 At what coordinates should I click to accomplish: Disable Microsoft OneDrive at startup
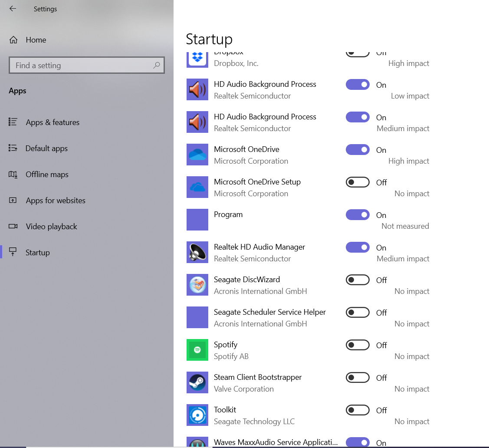(358, 150)
